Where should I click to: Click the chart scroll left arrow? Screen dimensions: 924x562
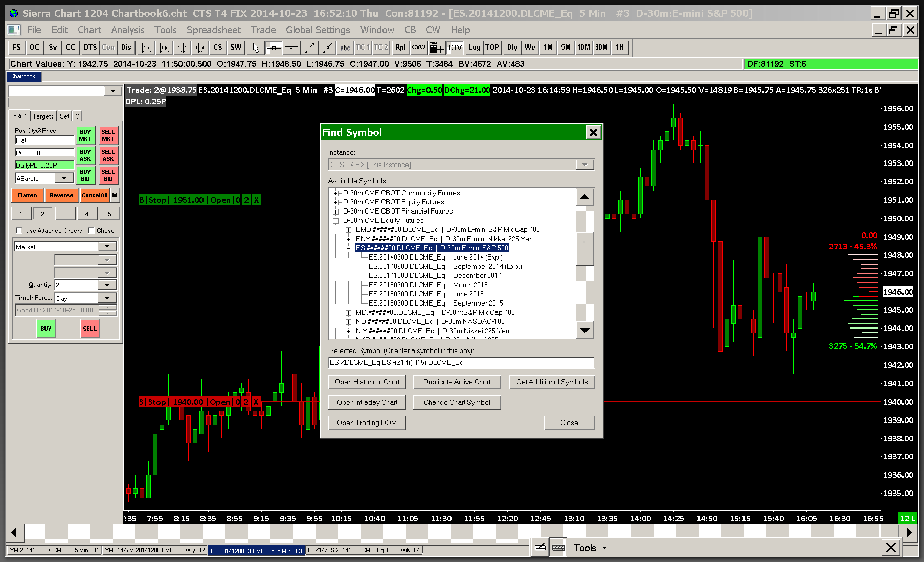point(14,533)
